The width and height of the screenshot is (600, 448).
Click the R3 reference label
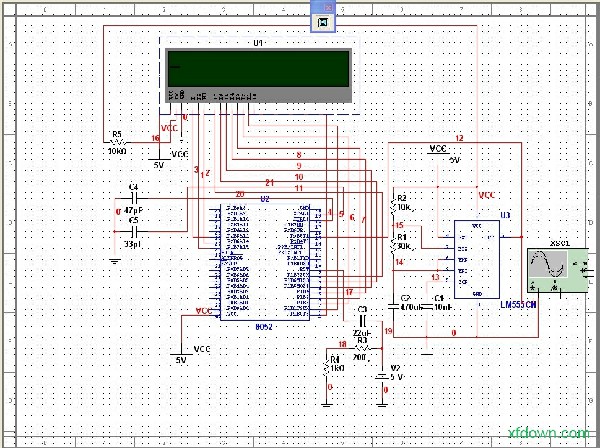click(362, 340)
